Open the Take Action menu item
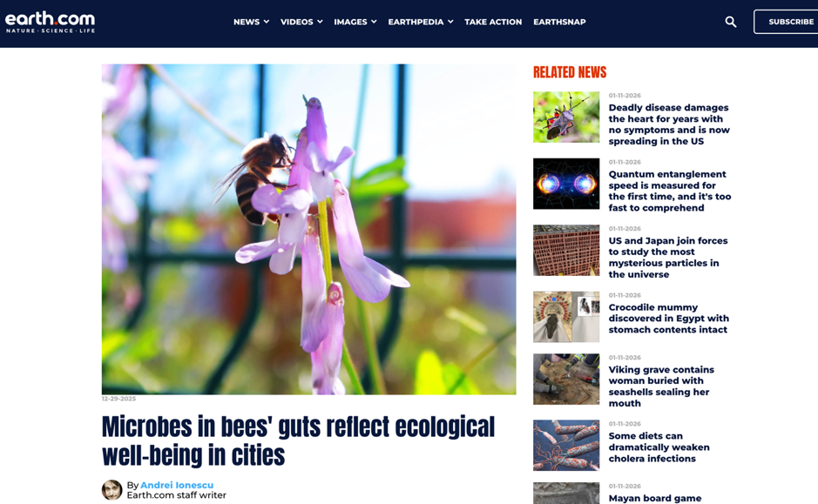818x504 pixels. (x=493, y=22)
